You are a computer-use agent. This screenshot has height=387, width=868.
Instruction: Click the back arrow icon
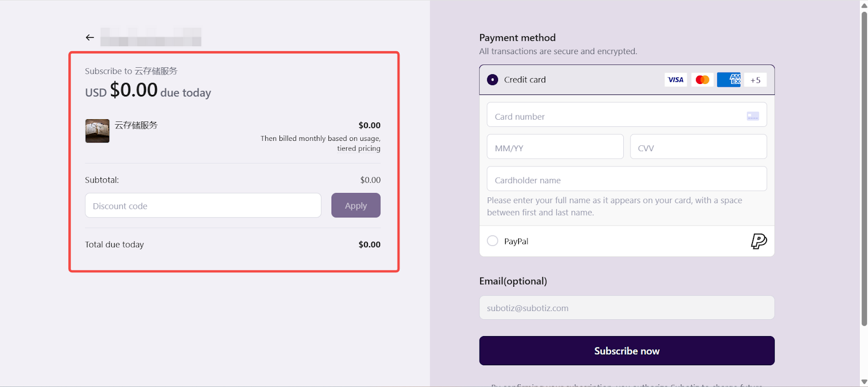[x=90, y=37]
